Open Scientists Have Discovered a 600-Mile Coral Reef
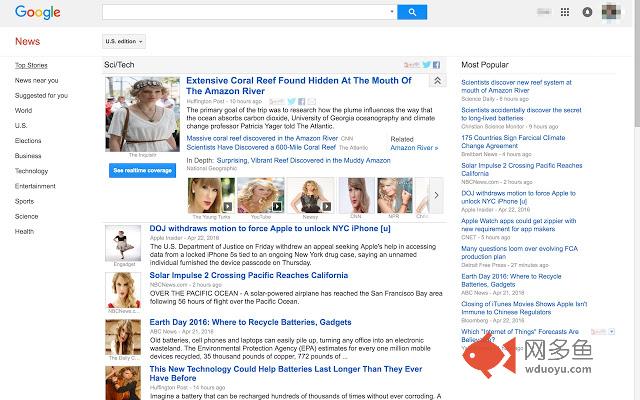 261,147
